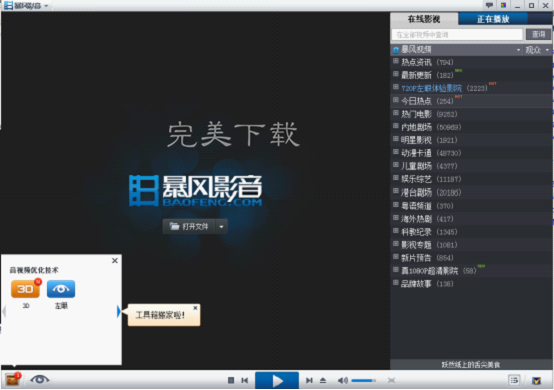Expand the 儿童剧场 category
Screen dimensions: 554x390
396,165
